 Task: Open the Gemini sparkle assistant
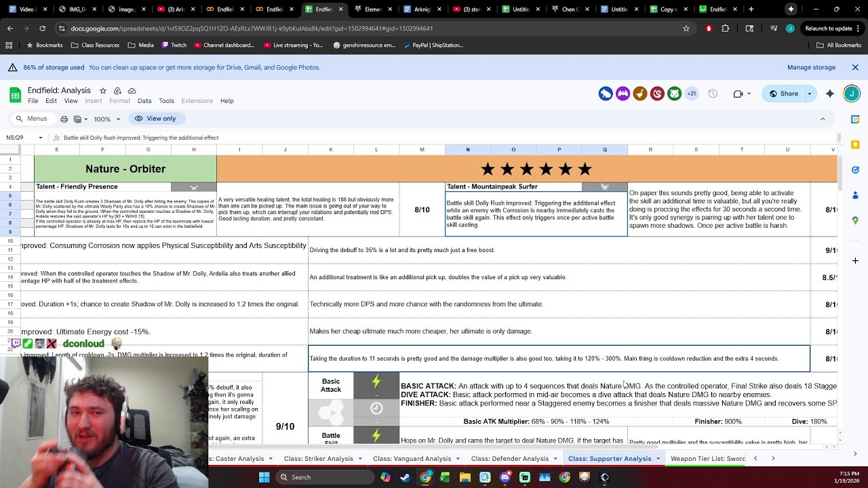click(x=830, y=94)
